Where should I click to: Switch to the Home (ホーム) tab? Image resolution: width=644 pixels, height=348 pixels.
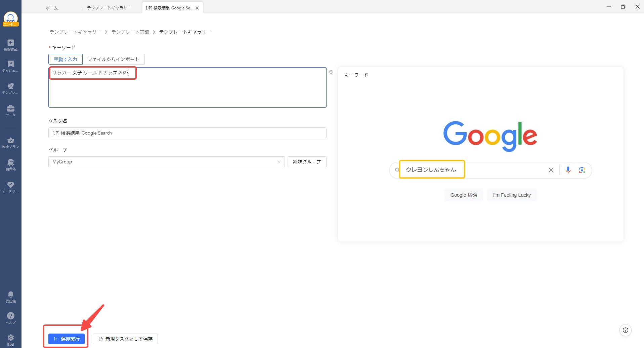pos(51,8)
